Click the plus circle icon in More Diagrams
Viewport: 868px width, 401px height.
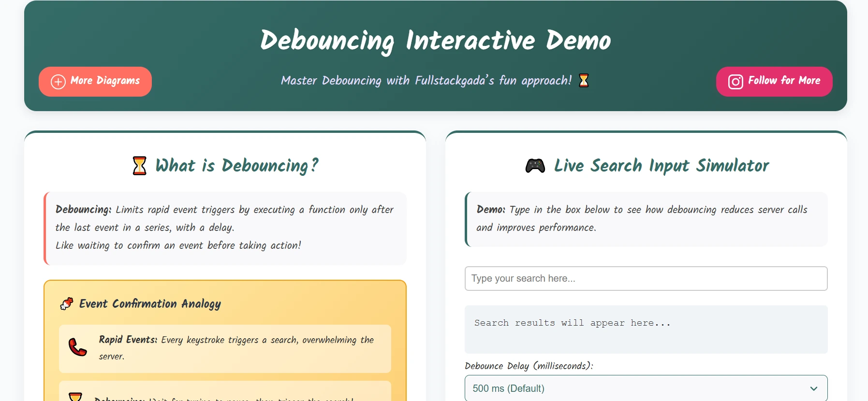59,82
